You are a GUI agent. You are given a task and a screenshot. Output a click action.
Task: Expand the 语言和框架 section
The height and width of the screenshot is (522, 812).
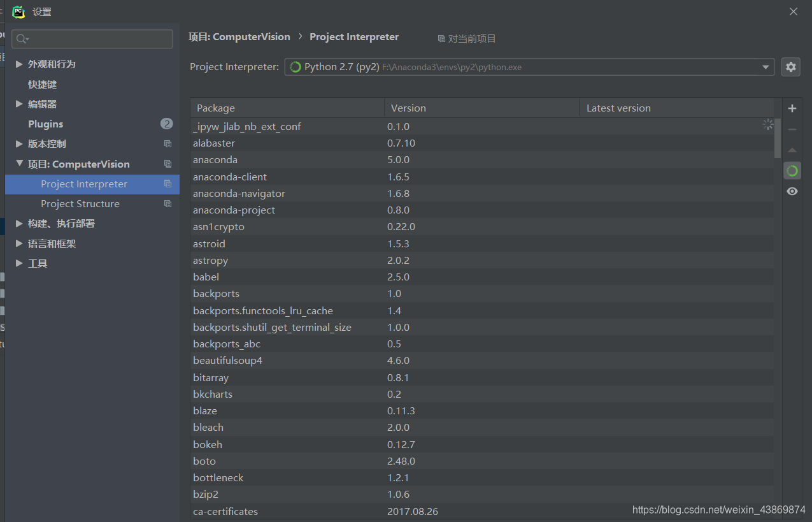point(19,243)
